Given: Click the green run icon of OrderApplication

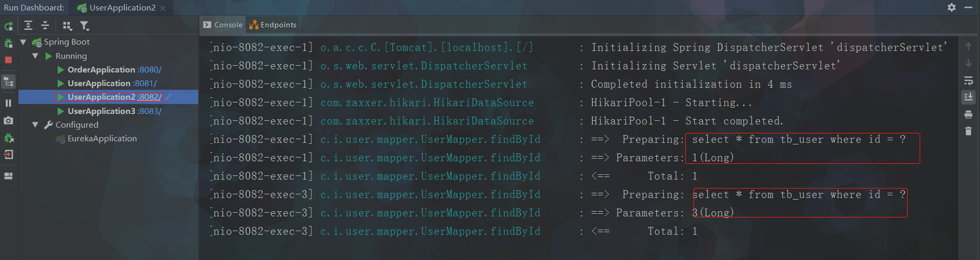Looking at the screenshot, I should tap(61, 69).
